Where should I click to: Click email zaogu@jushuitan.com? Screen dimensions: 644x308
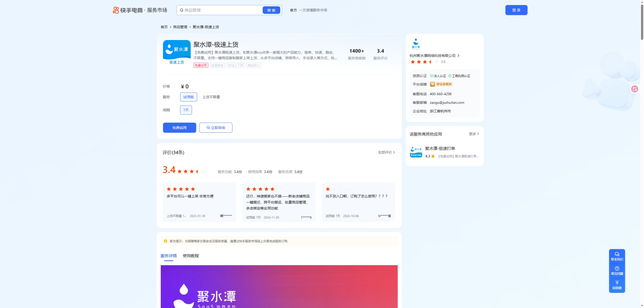[447, 103]
